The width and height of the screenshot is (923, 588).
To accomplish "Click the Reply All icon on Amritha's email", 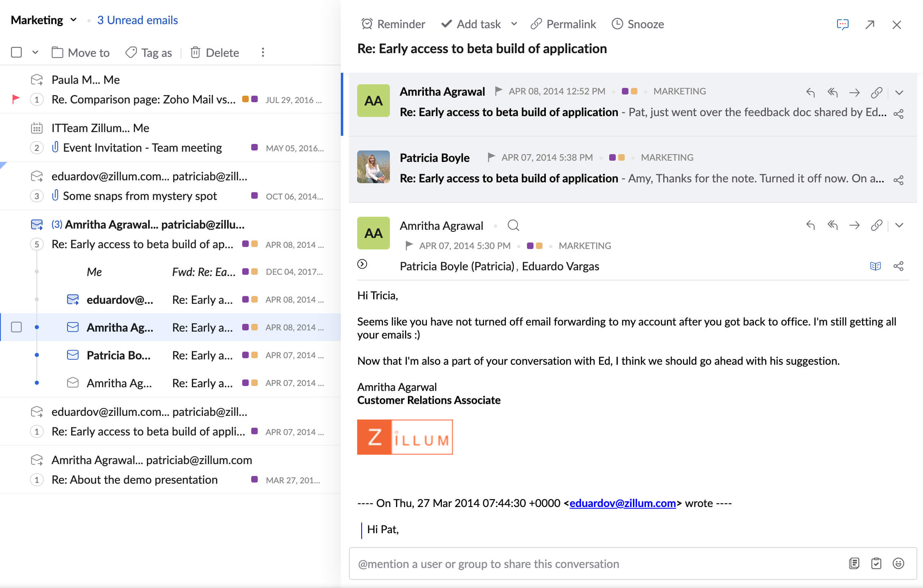I will (832, 224).
